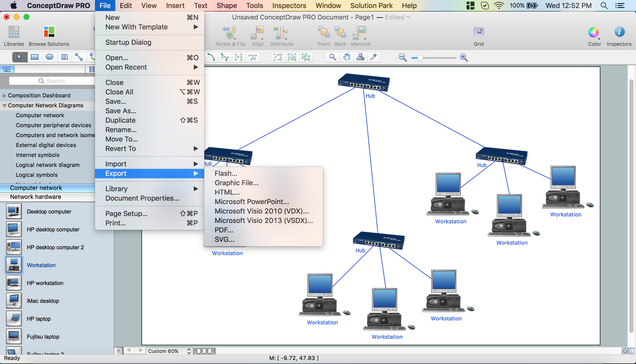Select Network hardware library tab

coord(36,197)
